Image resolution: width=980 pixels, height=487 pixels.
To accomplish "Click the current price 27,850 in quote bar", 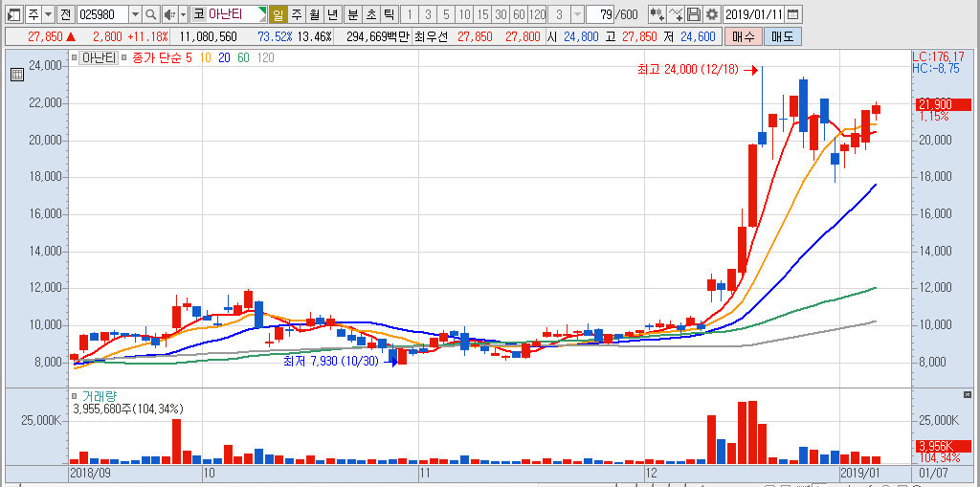I will (45, 37).
